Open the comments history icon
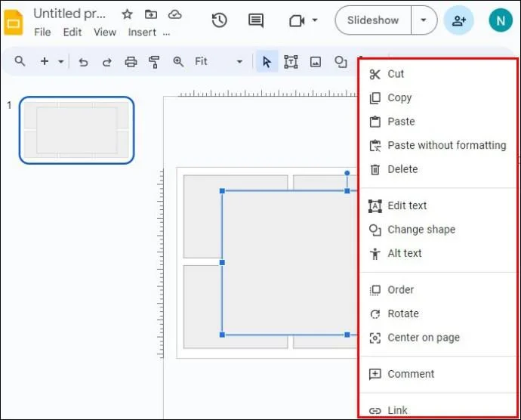 click(x=256, y=20)
